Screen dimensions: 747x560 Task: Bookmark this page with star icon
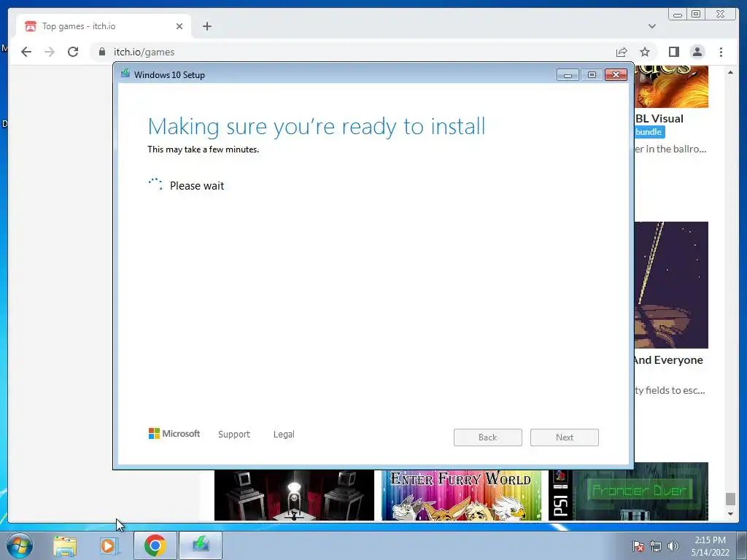(645, 52)
